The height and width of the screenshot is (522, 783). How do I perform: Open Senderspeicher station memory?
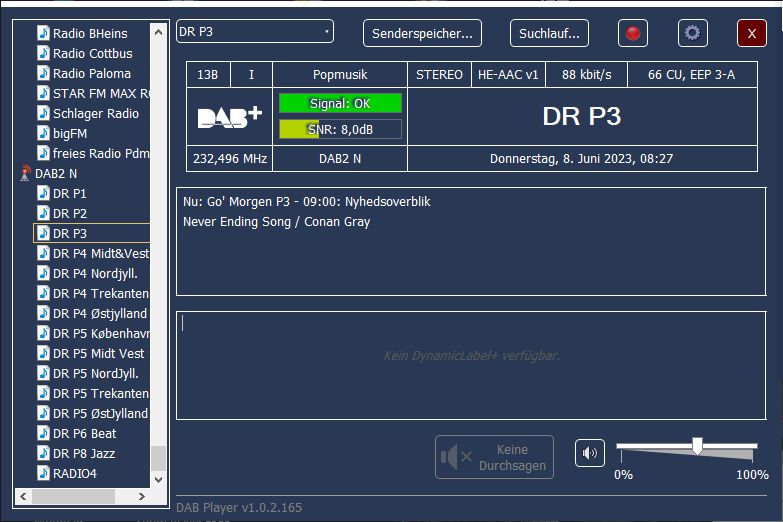click(422, 33)
